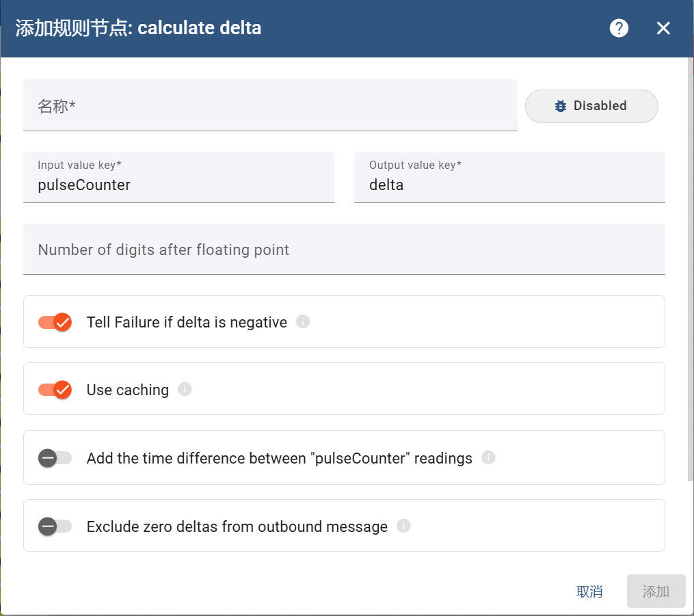The height and width of the screenshot is (616, 694).
Task: Click the Output value key field
Action: point(509,185)
